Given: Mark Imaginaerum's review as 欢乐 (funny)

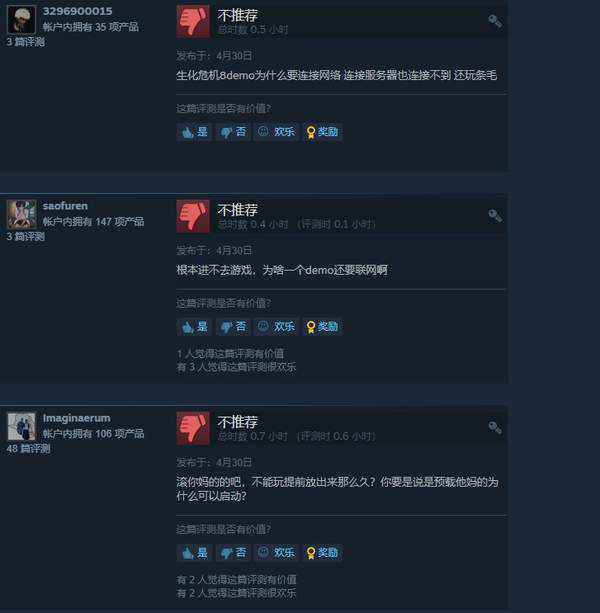Looking at the screenshot, I should coord(276,553).
